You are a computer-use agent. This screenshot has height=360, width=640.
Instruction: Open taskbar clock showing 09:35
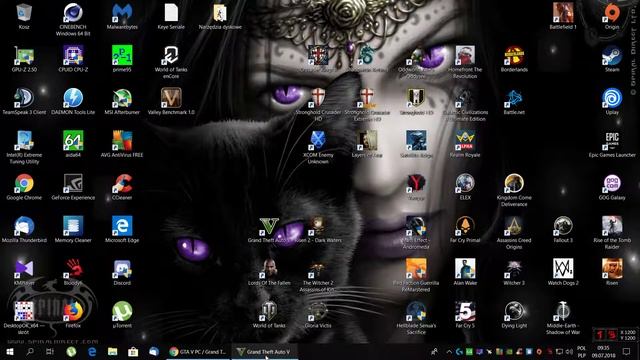click(x=603, y=351)
